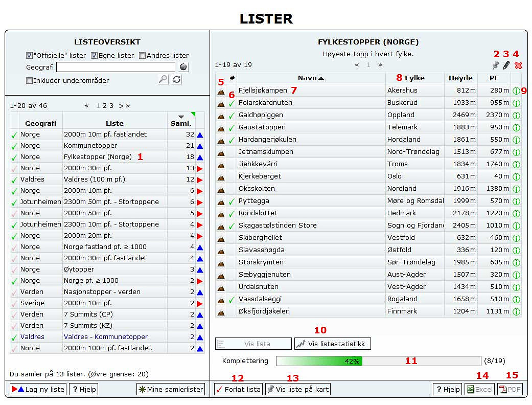This screenshot has height=405, width=532.
Task: Click the green info icon for Galdhøpiggen
Action: (x=516, y=116)
